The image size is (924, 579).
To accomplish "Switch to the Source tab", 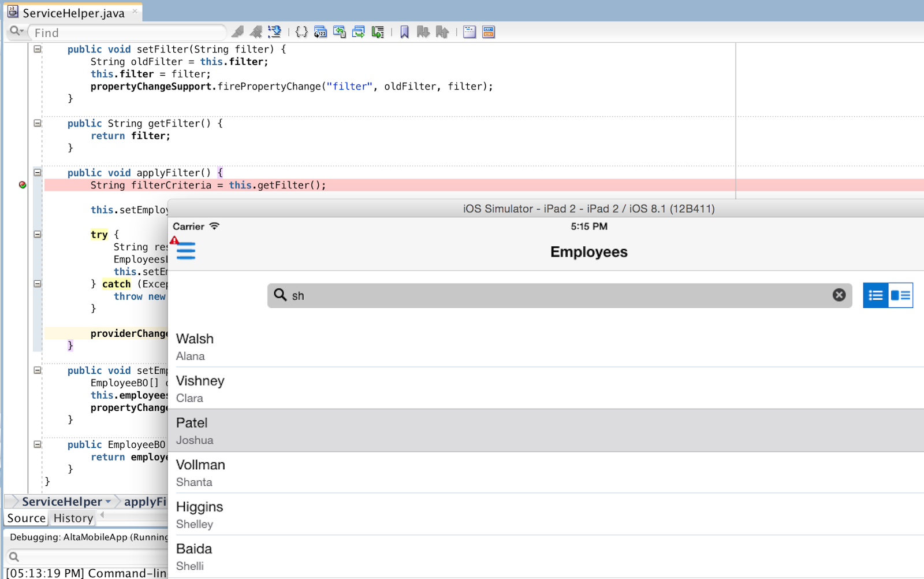I will click(x=27, y=518).
